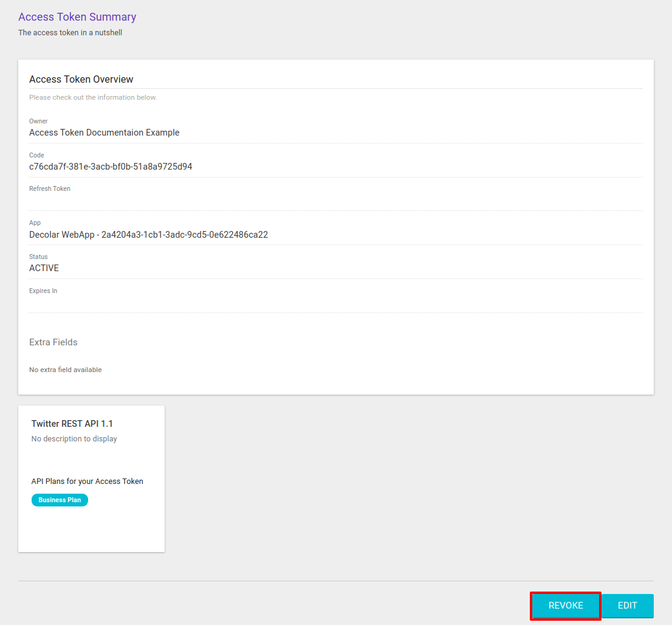Click the REVOKE button
This screenshot has height=625, width=672.
click(565, 606)
